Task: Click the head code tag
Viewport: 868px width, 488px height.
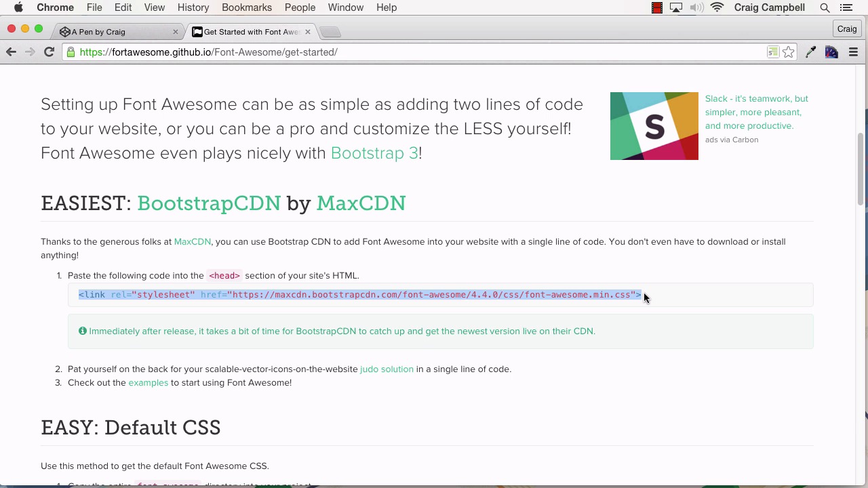Action: pos(224,276)
